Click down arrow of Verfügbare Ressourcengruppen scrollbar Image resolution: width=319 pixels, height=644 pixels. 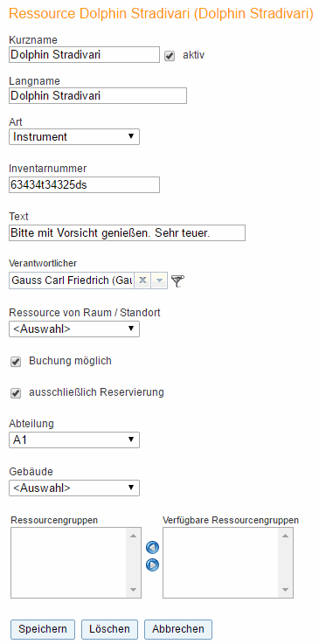285,590
